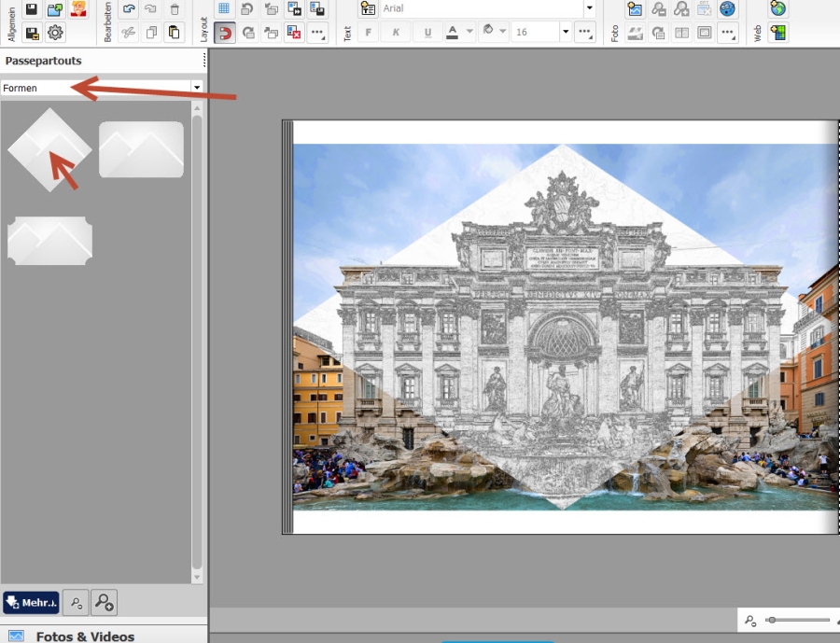Click the Mehr button

click(x=31, y=602)
